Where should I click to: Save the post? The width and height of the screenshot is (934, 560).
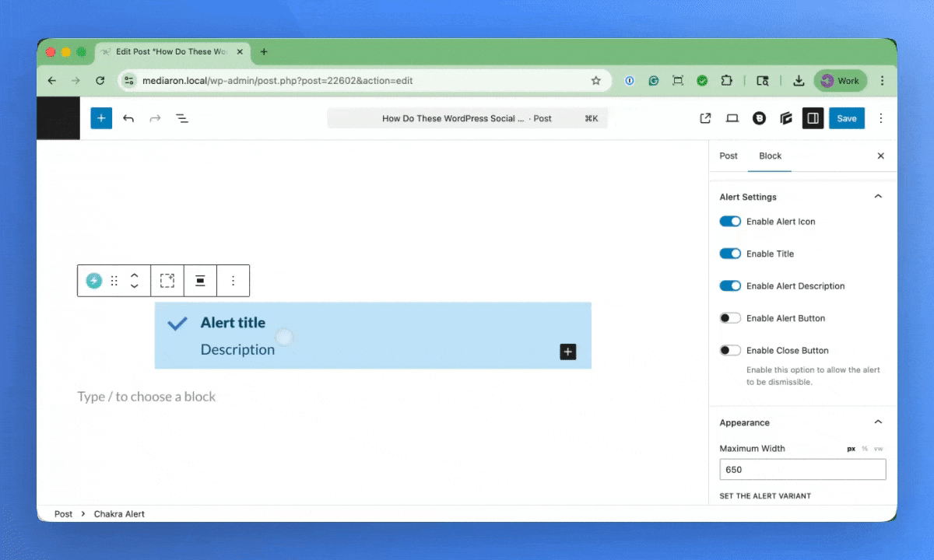(847, 118)
